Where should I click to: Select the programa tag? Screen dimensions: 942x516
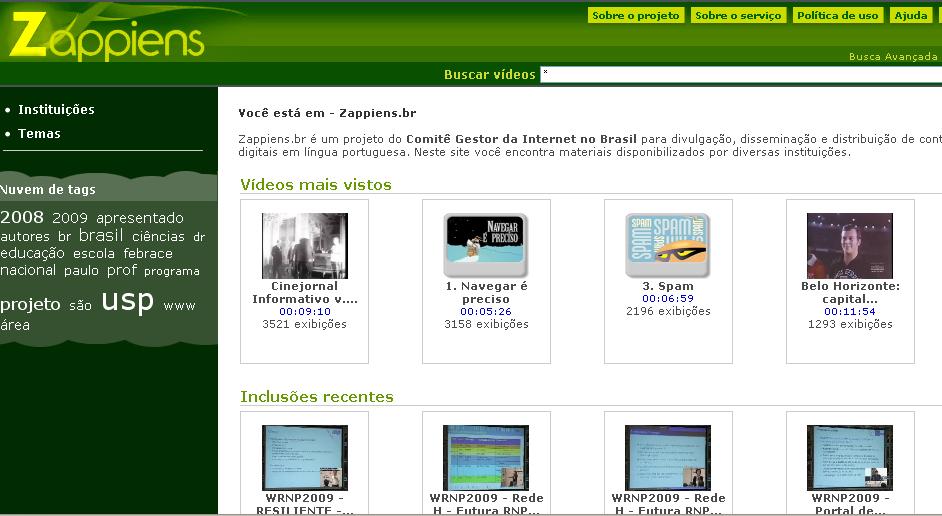pyautogui.click(x=172, y=272)
